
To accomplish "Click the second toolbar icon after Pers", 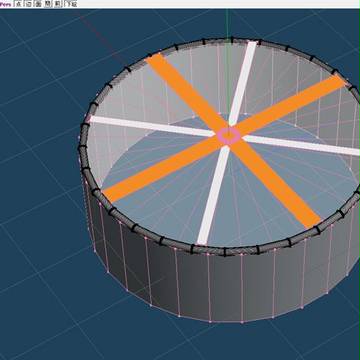I will tap(29, 4).
